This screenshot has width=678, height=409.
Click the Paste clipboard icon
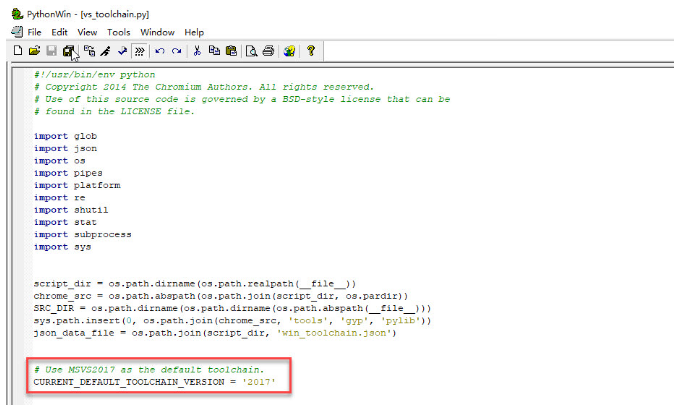click(231, 51)
